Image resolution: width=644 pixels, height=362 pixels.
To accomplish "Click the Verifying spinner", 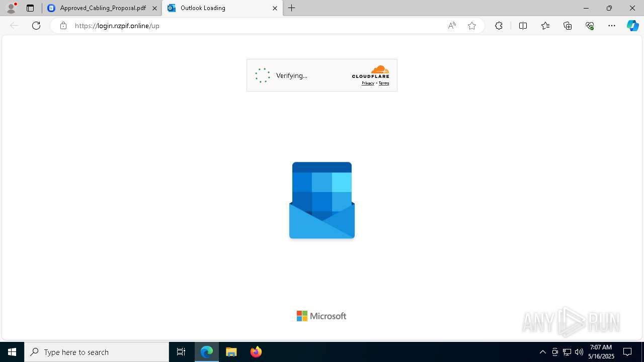I will pos(263,75).
